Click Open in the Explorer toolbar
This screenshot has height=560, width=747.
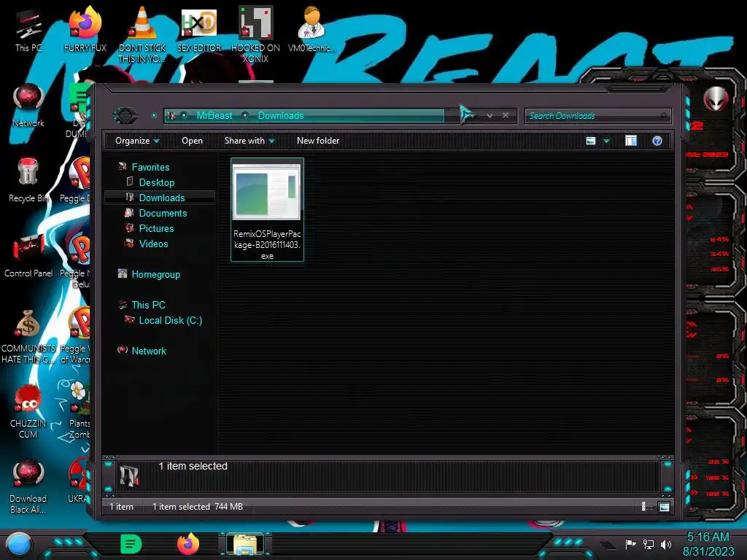tap(192, 141)
